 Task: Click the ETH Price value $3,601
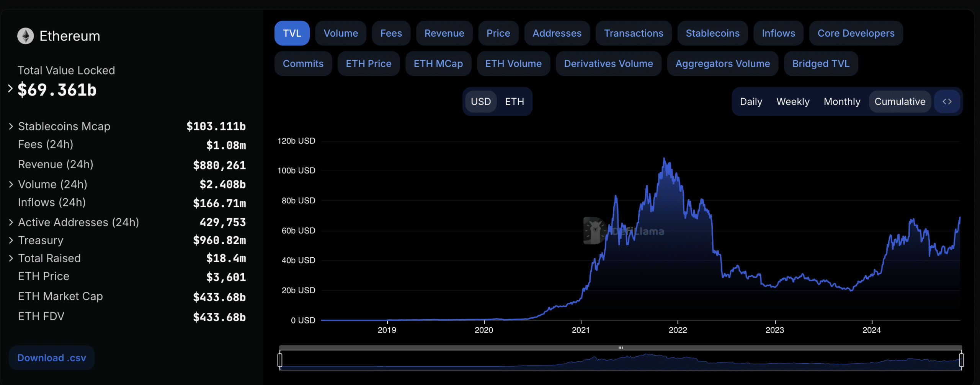226,277
